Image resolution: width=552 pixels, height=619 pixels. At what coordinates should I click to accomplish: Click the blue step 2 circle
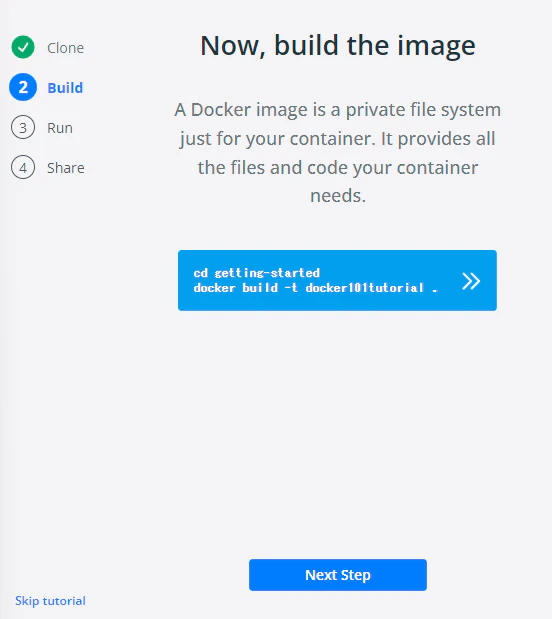(x=23, y=87)
